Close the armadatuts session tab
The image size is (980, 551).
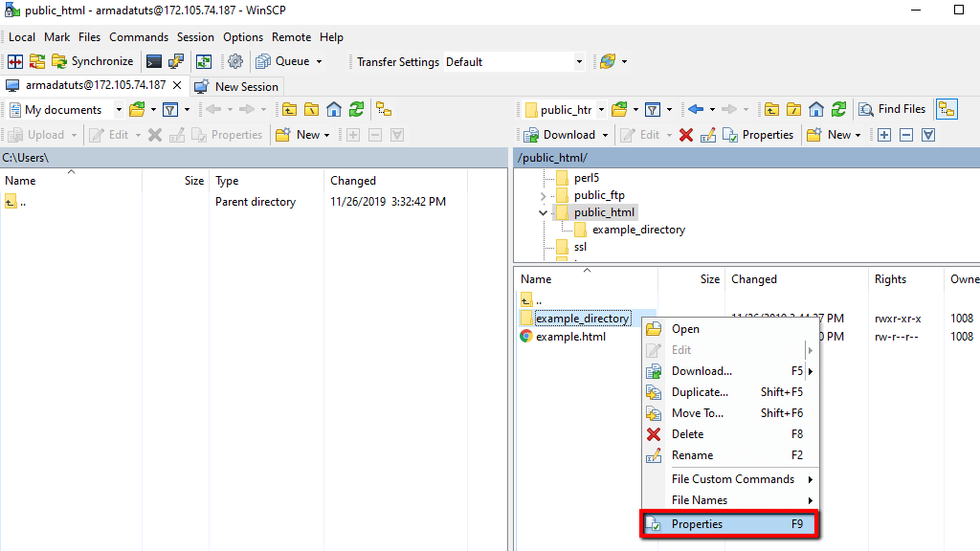[177, 85]
